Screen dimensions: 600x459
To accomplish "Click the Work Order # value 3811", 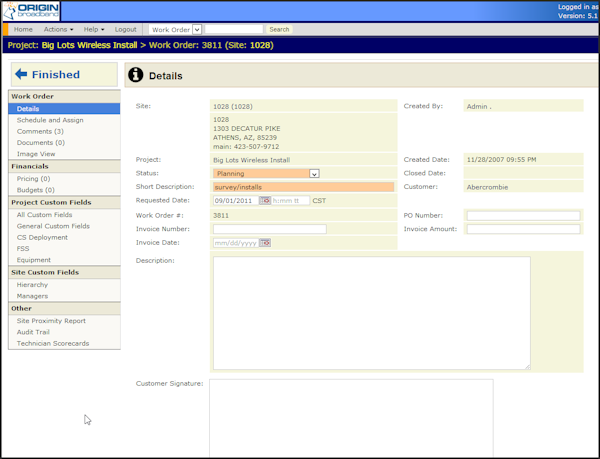I will point(221,215).
